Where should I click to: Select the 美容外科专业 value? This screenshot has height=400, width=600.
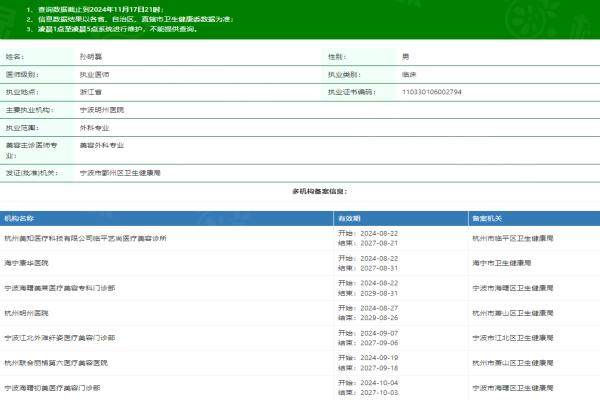coord(102,145)
